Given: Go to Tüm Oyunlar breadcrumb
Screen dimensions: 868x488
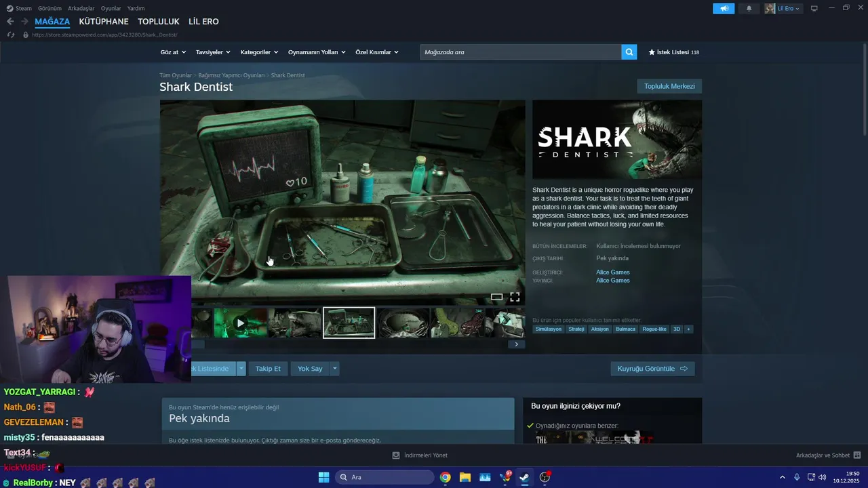Looking at the screenshot, I should coord(176,75).
